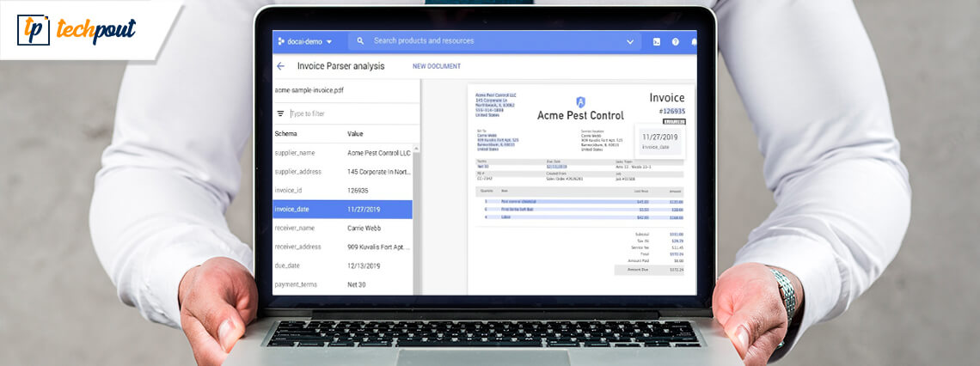Open the notifications bell icon

tap(694, 42)
